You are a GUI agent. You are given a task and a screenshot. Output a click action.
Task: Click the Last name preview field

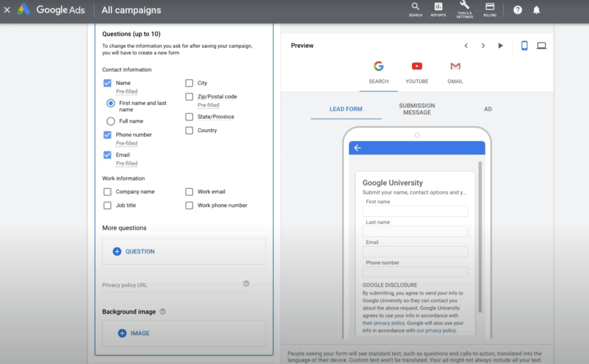coord(415,231)
